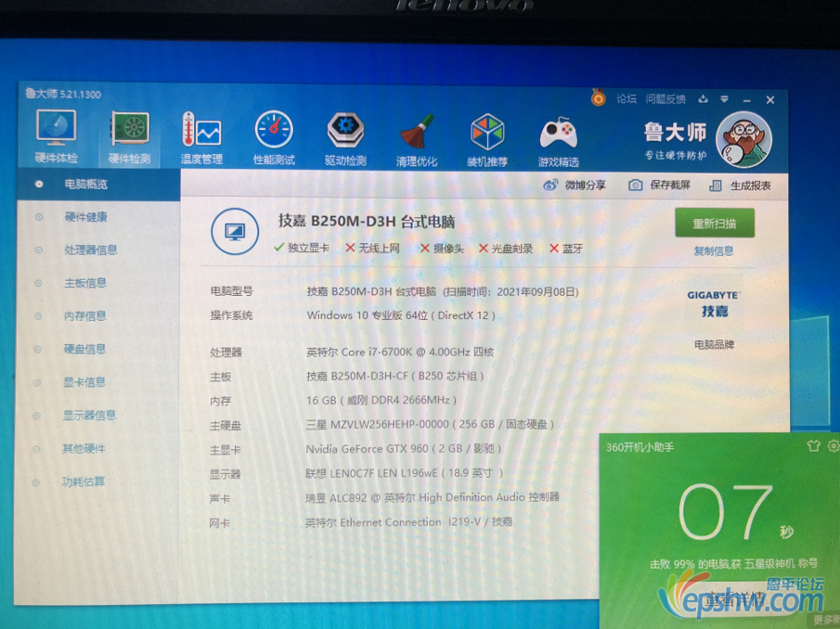Image resolution: width=840 pixels, height=629 pixels.
Task: Click the heading 技嘉 B250M-D3H 台式电脑
Action: click(x=367, y=221)
